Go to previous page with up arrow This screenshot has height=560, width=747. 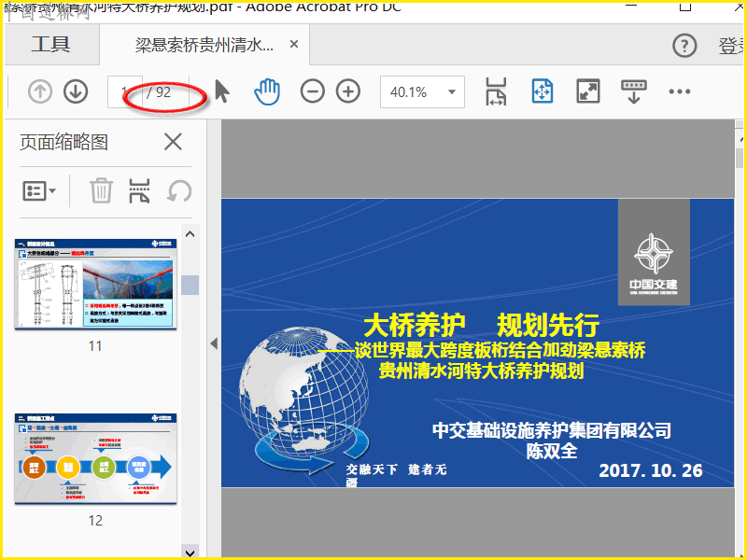pyautogui.click(x=40, y=91)
